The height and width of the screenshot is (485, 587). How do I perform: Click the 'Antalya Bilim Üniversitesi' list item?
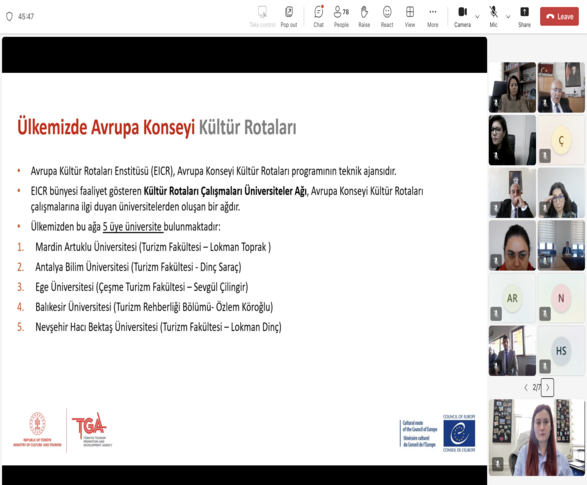[138, 267]
